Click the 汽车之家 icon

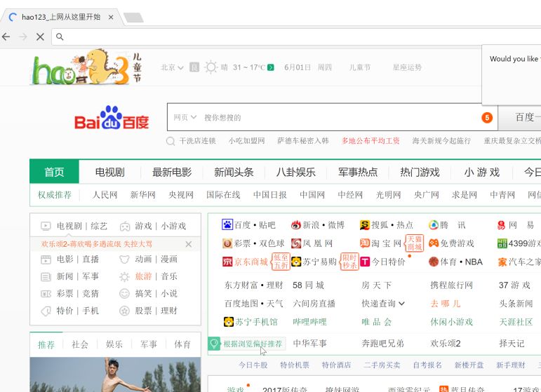point(502,262)
